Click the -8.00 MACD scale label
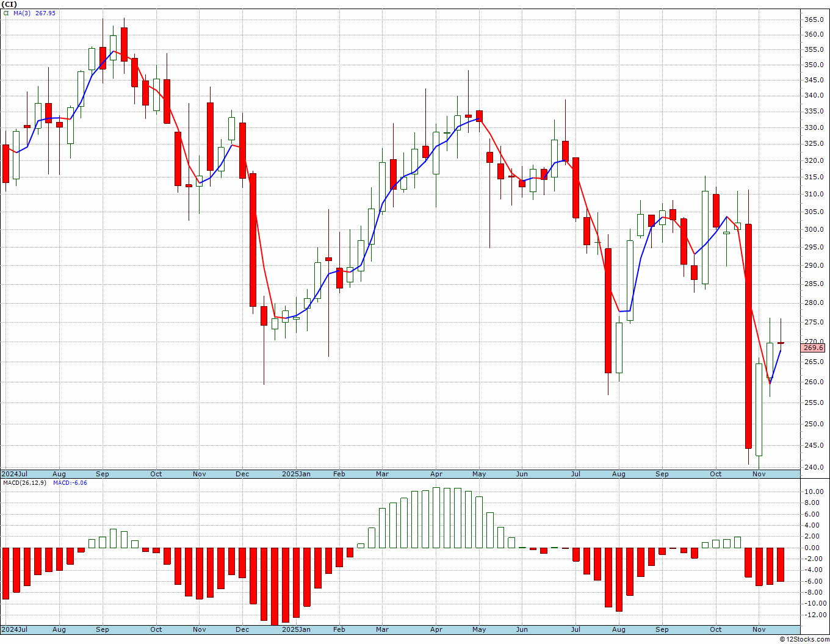 pos(814,592)
